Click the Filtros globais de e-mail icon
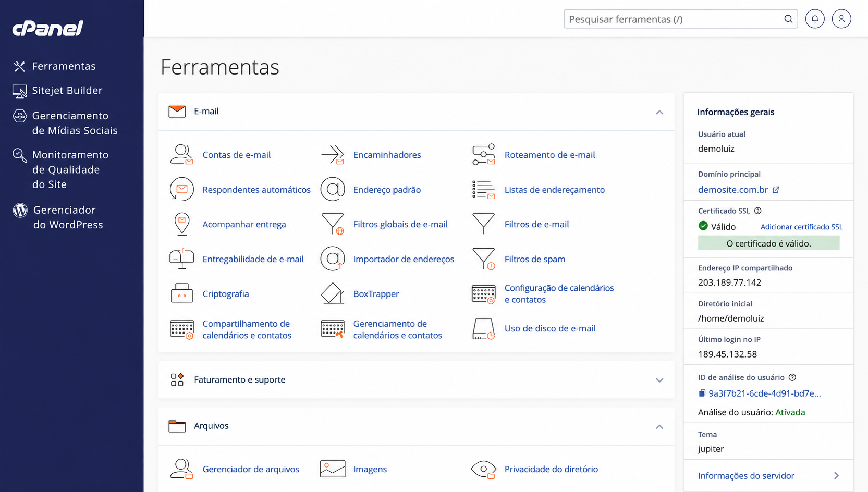The image size is (868, 492). coord(333,224)
